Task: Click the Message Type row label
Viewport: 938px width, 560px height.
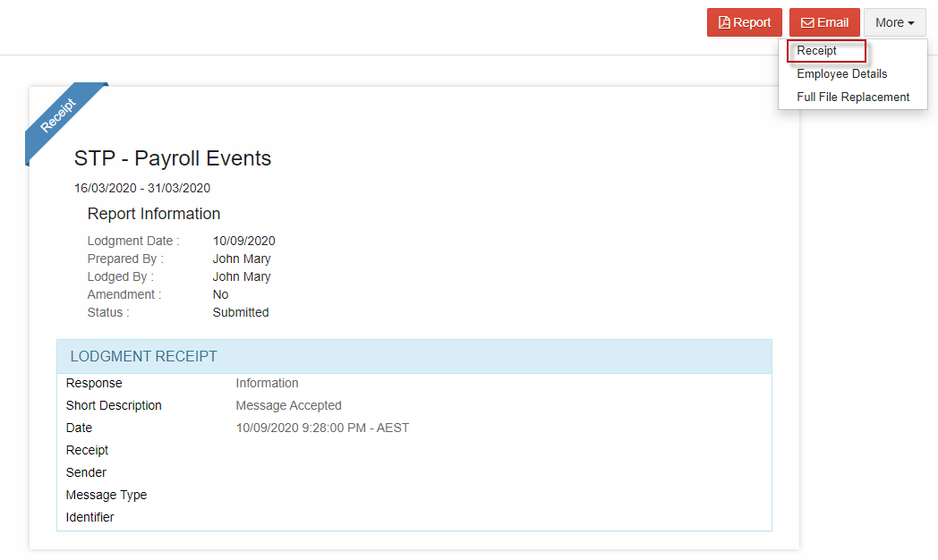Action: (x=106, y=495)
